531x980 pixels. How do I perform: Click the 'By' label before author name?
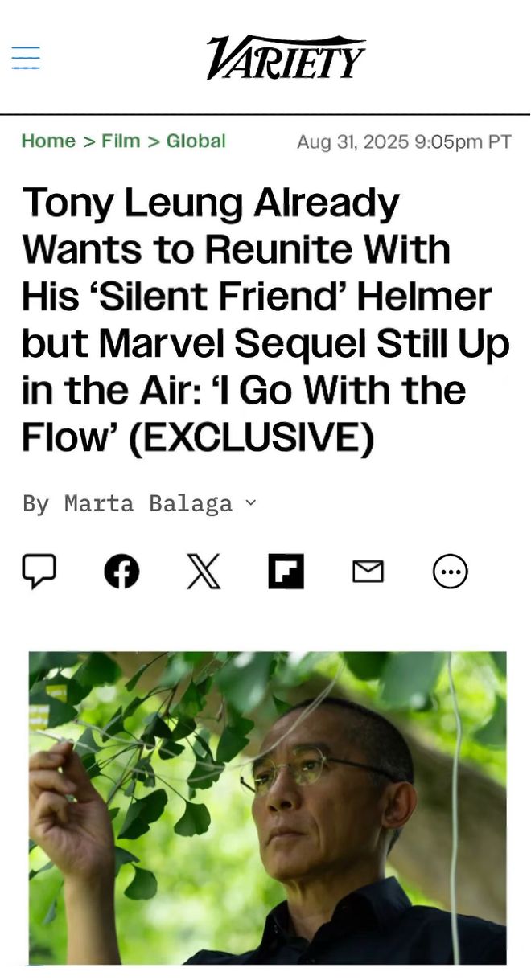pos(36,504)
